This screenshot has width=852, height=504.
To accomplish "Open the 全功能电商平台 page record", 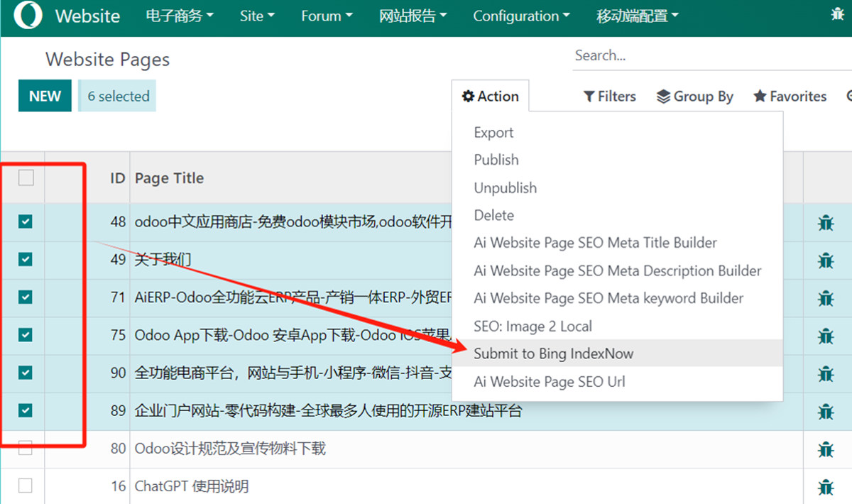I will [x=293, y=373].
